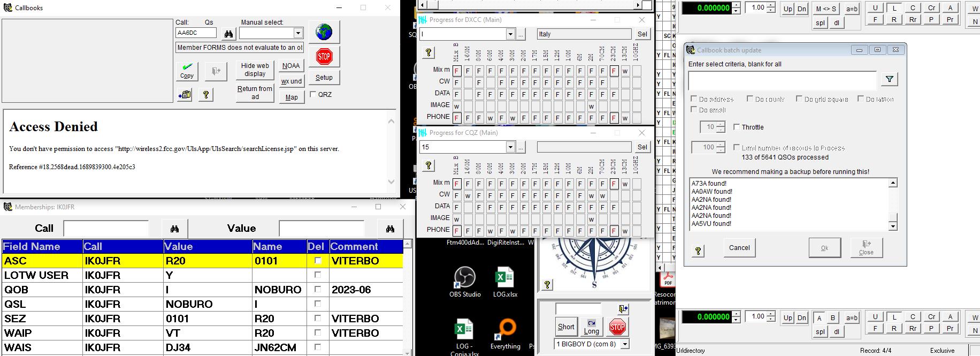Click the ellipsis button beside CQZ zone dropdown
This screenshot has height=356, width=980.
pyautogui.click(x=521, y=147)
